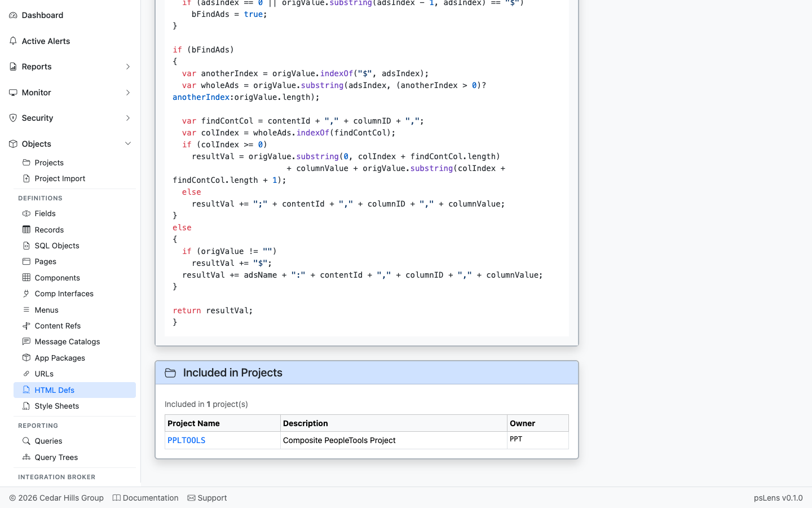Open SQL Objects list

(x=57, y=246)
